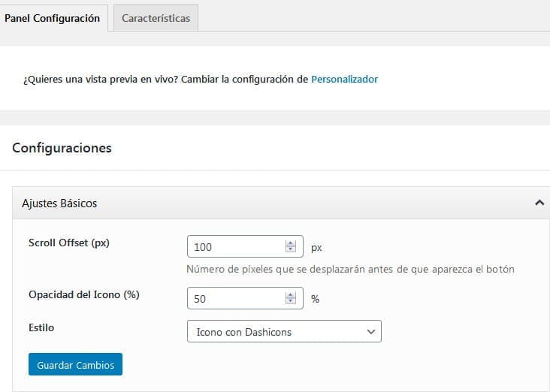Open the Personalizador link

pos(344,78)
